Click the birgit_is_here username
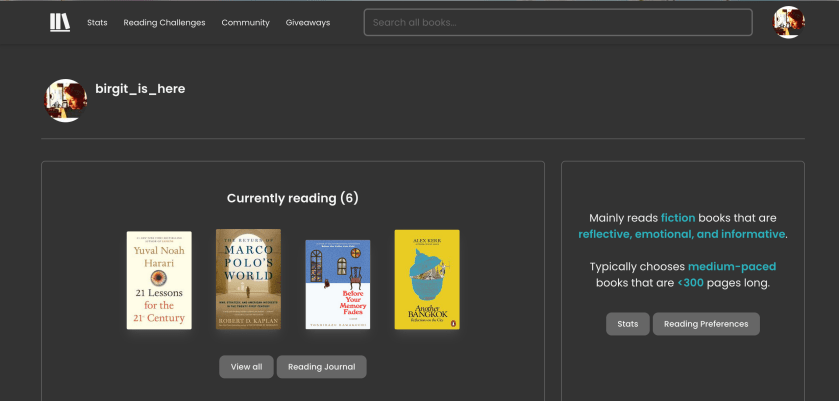 pos(140,89)
